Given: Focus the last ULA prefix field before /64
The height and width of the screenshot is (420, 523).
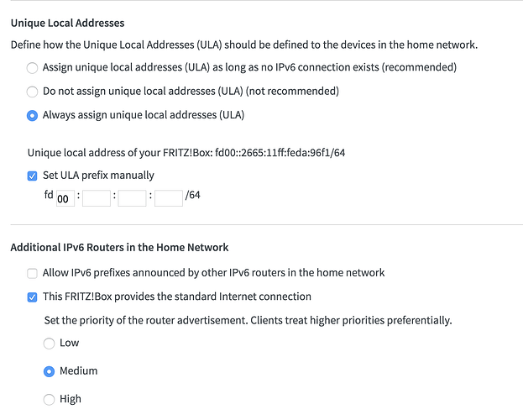Looking at the screenshot, I should (169, 198).
